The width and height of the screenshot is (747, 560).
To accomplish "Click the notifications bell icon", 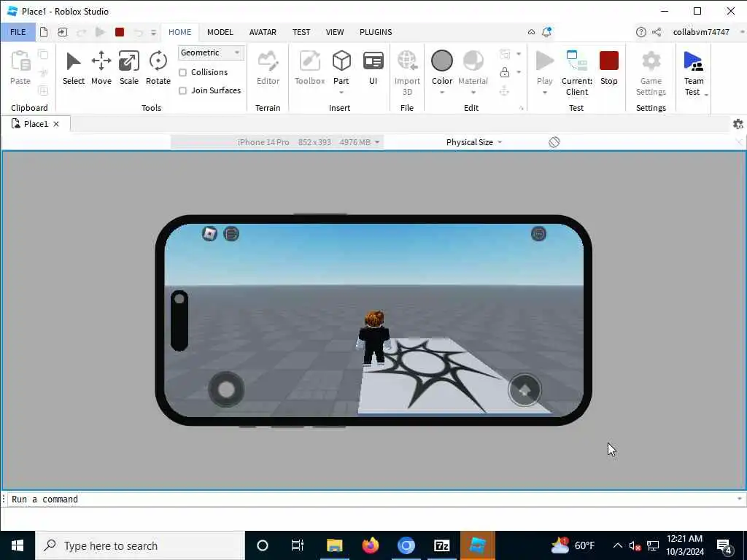I will pyautogui.click(x=546, y=32).
